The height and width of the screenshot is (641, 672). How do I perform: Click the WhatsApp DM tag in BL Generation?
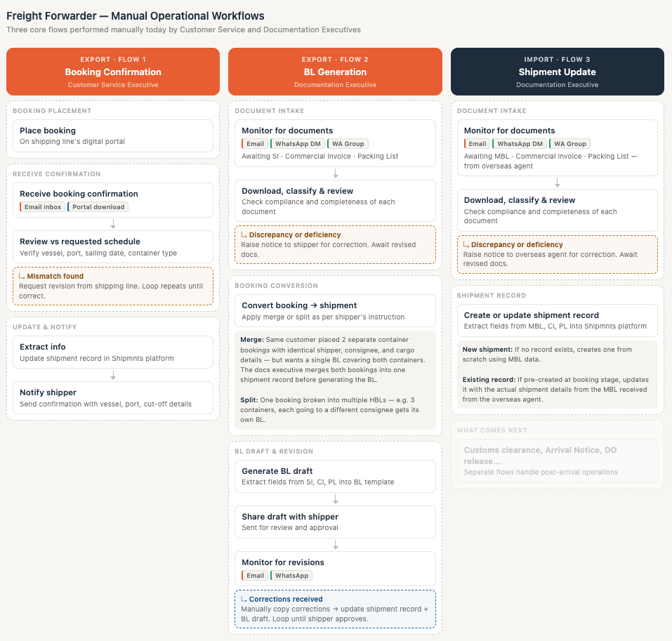[298, 144]
